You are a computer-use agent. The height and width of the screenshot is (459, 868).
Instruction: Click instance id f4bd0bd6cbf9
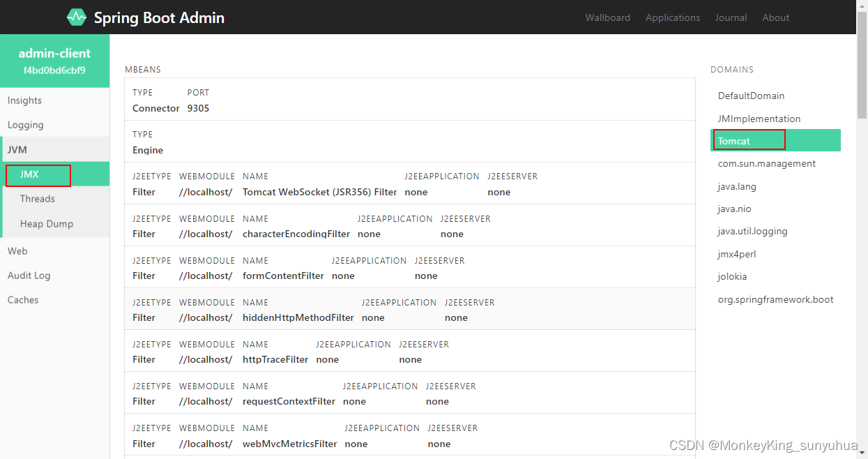[x=54, y=70]
